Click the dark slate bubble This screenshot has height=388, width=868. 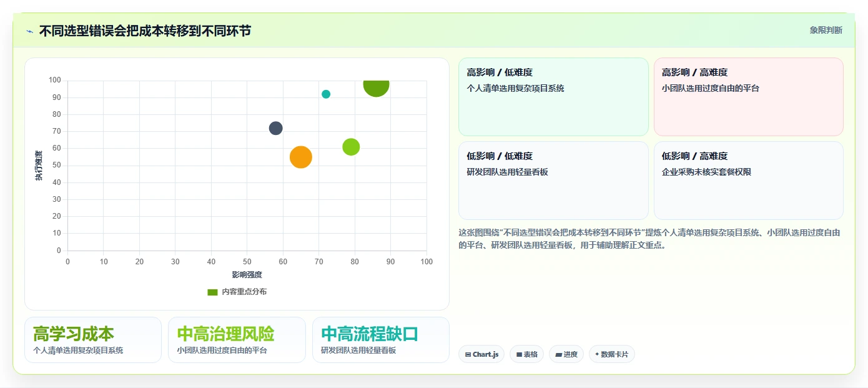point(275,128)
